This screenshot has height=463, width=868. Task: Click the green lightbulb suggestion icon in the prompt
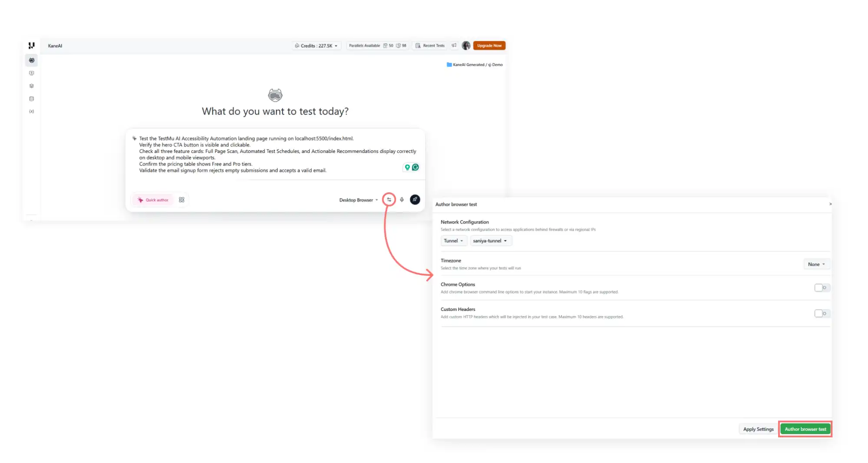[407, 167]
